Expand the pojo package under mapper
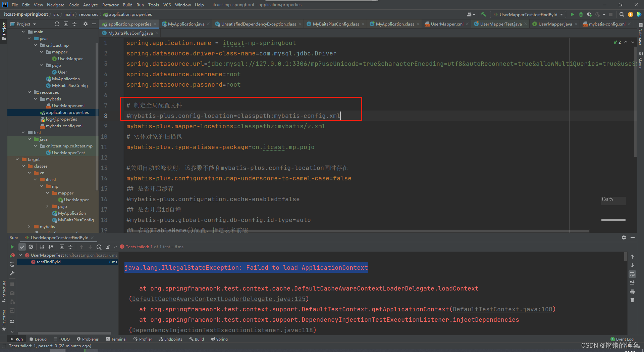Image resolution: width=644 pixels, height=352 pixels. tap(48, 206)
